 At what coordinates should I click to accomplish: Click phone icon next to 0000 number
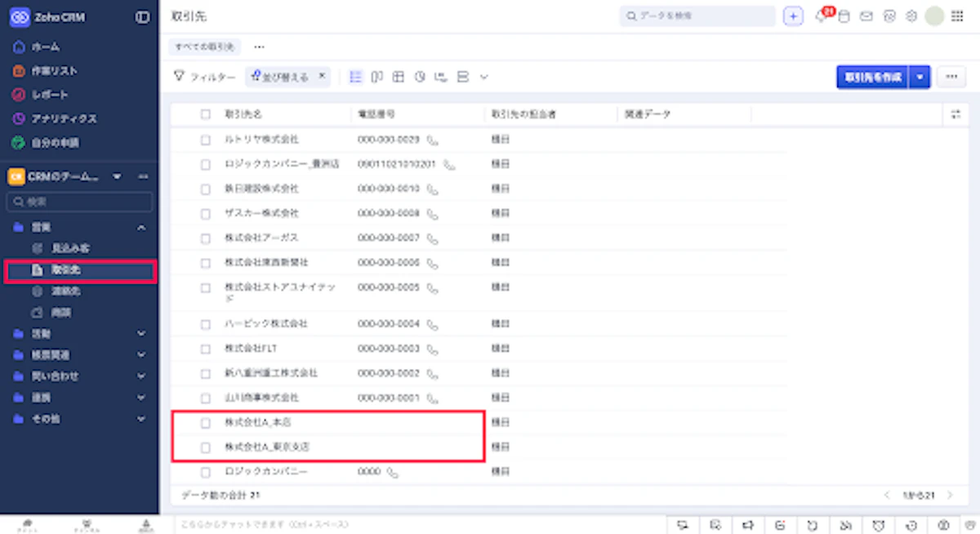(x=393, y=472)
